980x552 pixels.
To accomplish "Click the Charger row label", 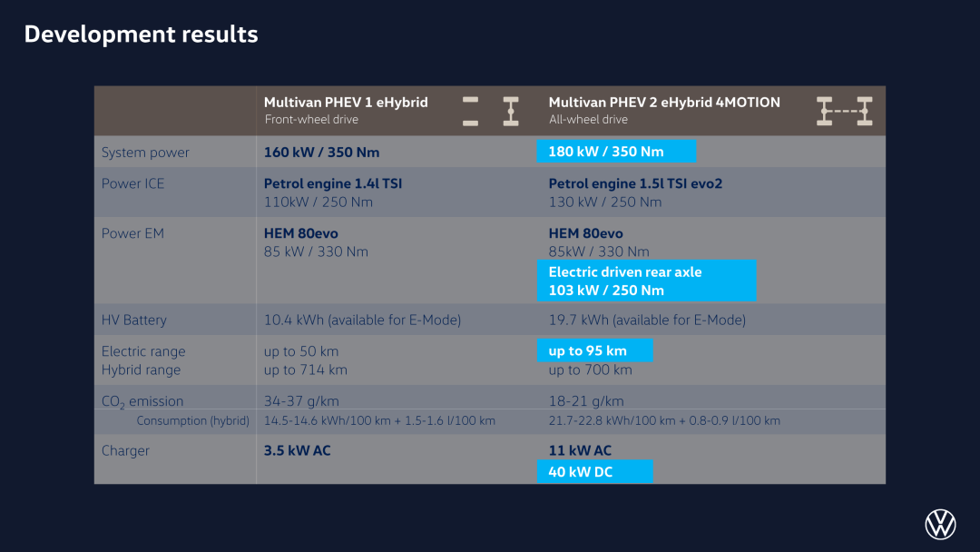I will pyautogui.click(x=125, y=450).
